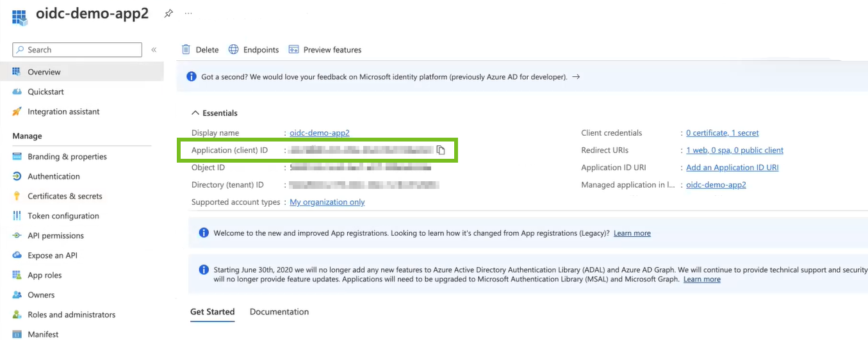Click the Delete toolbar button

pos(200,49)
